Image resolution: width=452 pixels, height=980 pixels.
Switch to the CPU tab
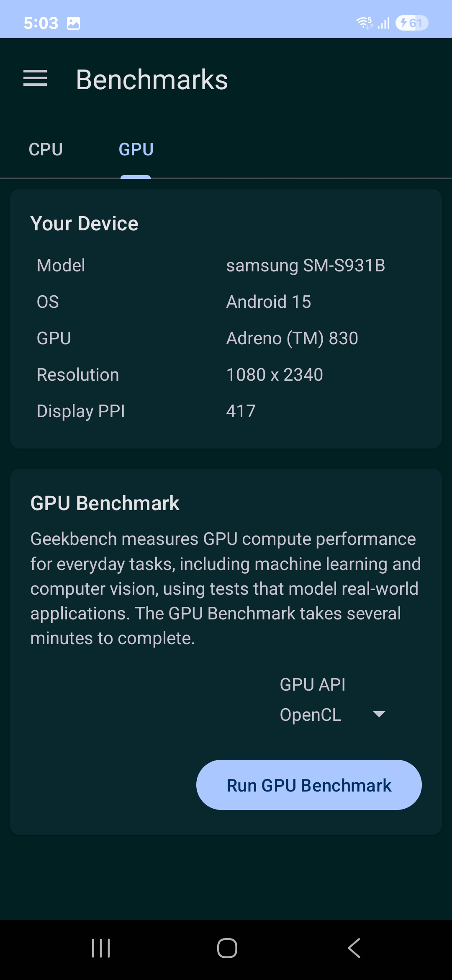(46, 150)
